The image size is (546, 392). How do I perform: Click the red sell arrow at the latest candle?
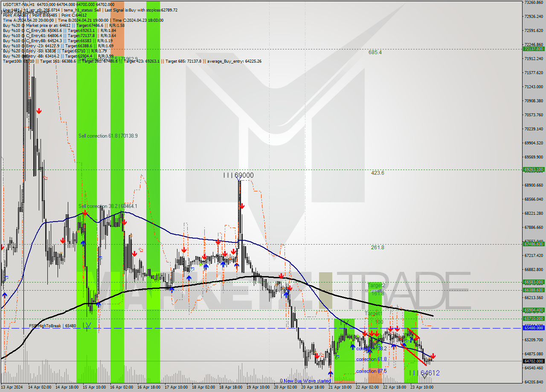coord(433,356)
